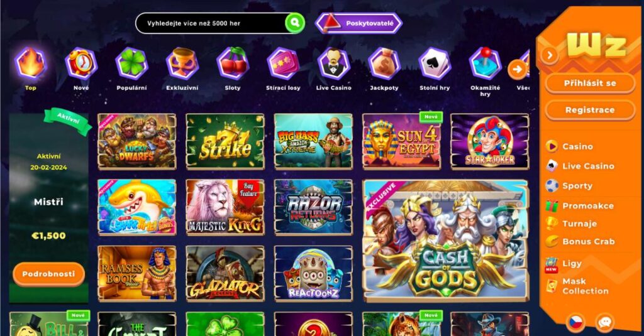Screen dimensions: 644x336
Task: Click the Přihlásit se button
Action: pyautogui.click(x=590, y=84)
